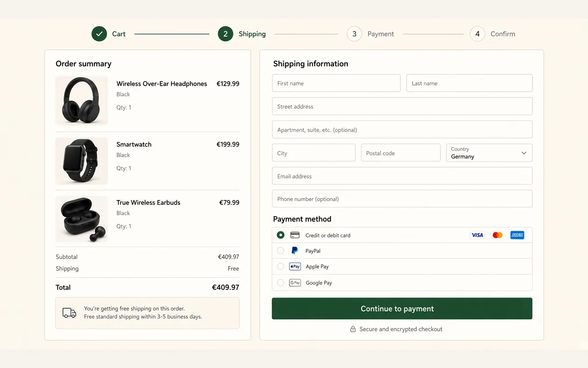Go back to the Cart step
This screenshot has width=588, height=368.
coord(108,34)
